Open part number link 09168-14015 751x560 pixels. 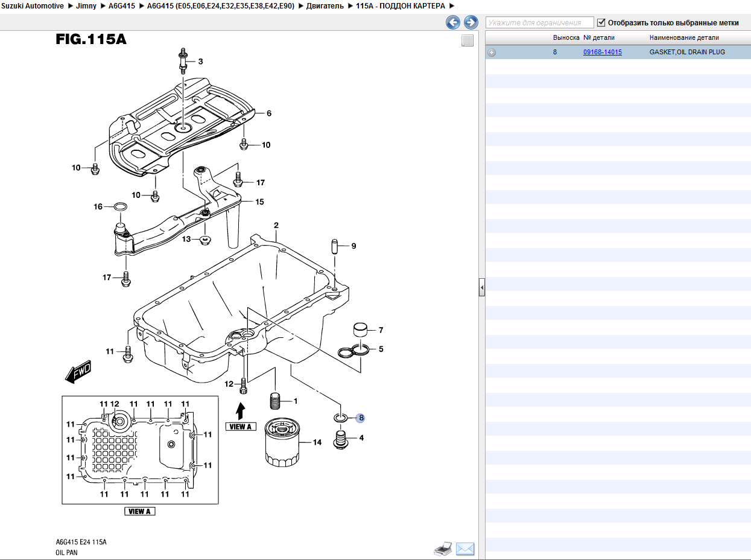click(602, 52)
